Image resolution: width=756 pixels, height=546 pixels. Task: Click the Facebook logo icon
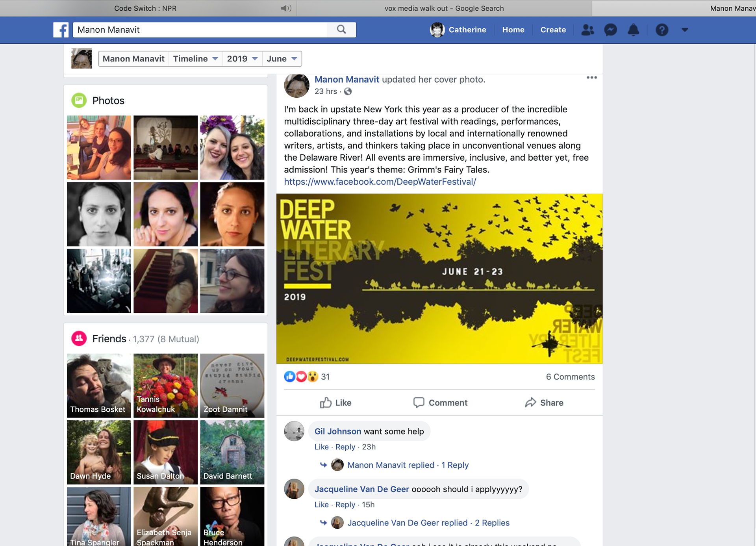(61, 30)
